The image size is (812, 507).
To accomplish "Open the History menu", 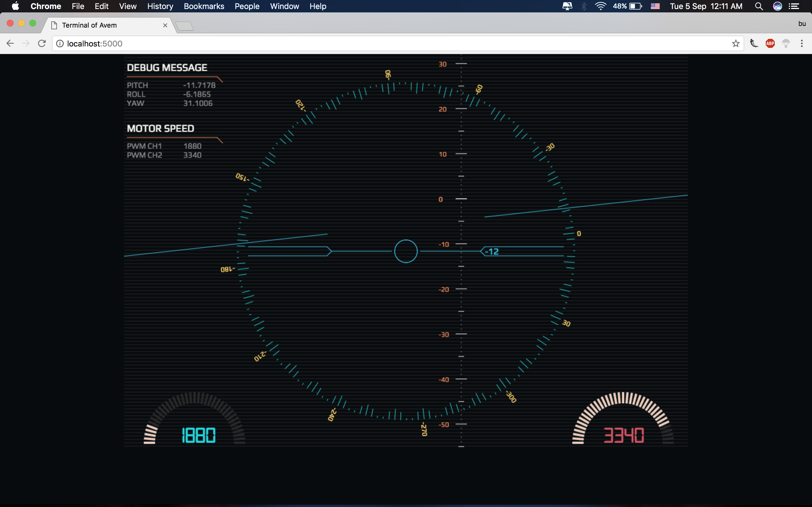I will click(160, 6).
